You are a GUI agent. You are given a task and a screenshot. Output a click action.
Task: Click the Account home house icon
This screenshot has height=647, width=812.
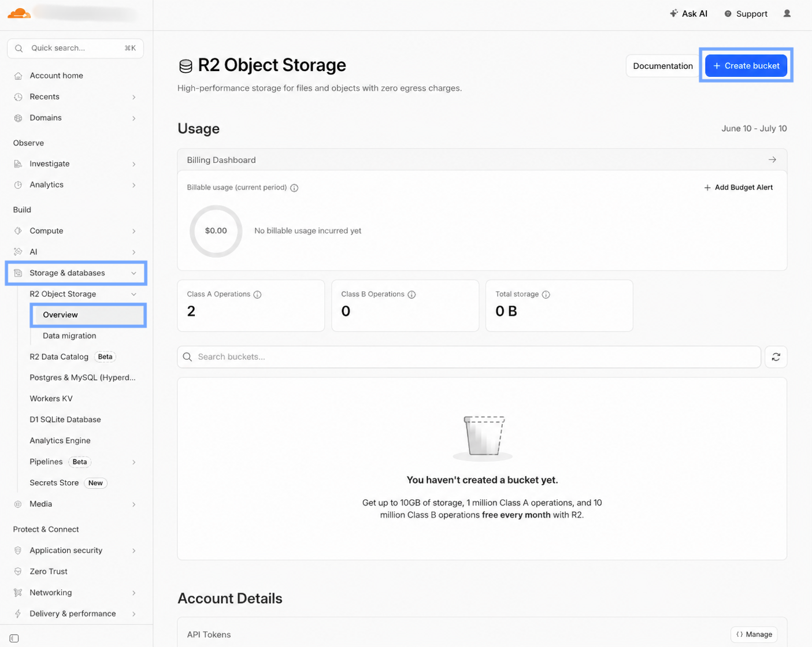click(x=18, y=76)
